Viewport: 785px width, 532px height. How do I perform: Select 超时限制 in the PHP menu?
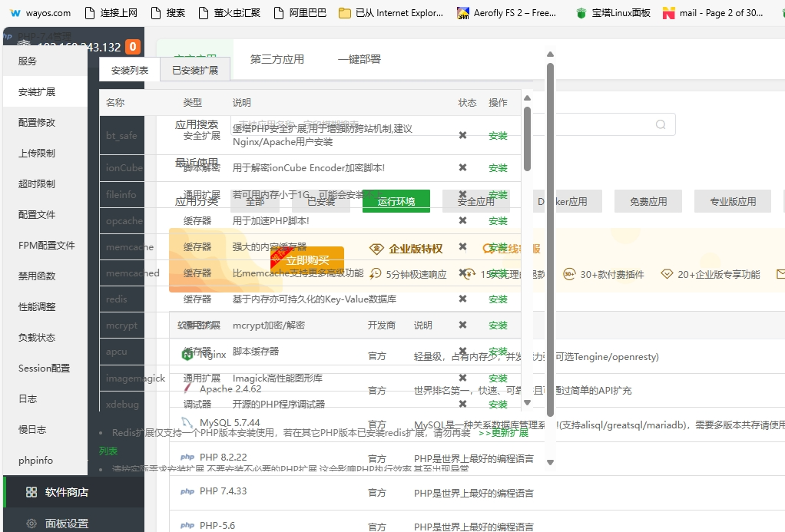[x=45, y=183]
